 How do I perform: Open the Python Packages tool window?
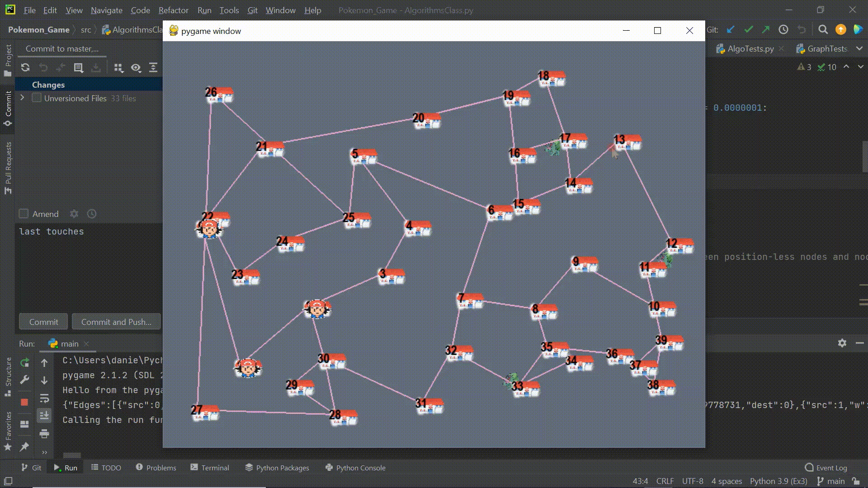(x=277, y=468)
